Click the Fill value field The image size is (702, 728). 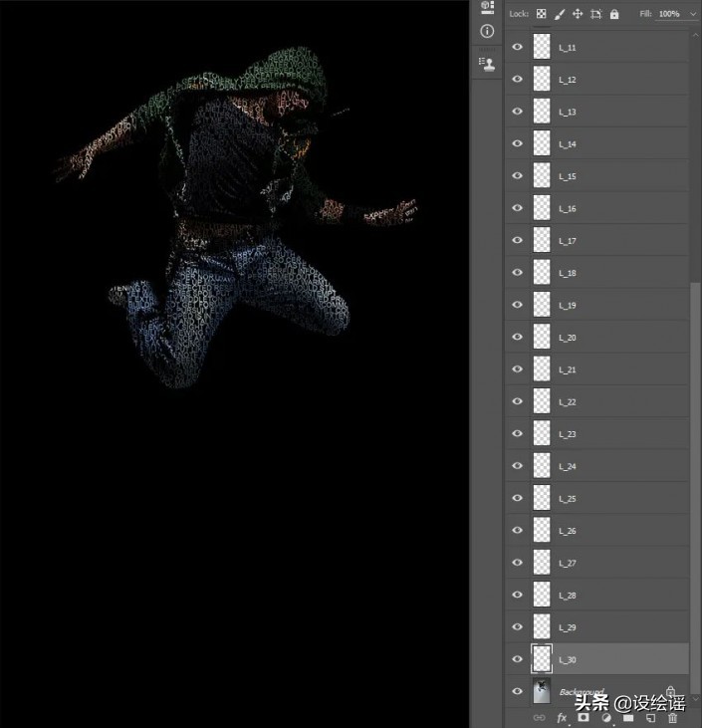point(668,14)
